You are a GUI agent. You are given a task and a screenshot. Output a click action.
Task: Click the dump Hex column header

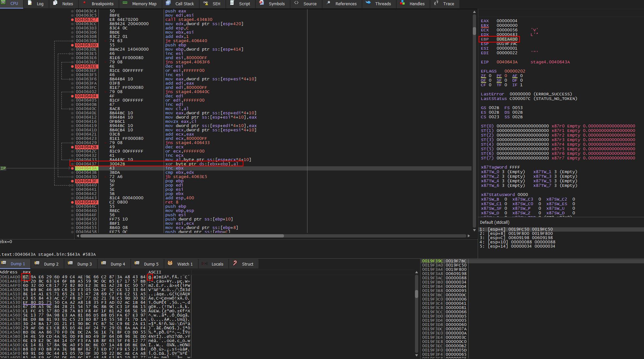click(26, 272)
